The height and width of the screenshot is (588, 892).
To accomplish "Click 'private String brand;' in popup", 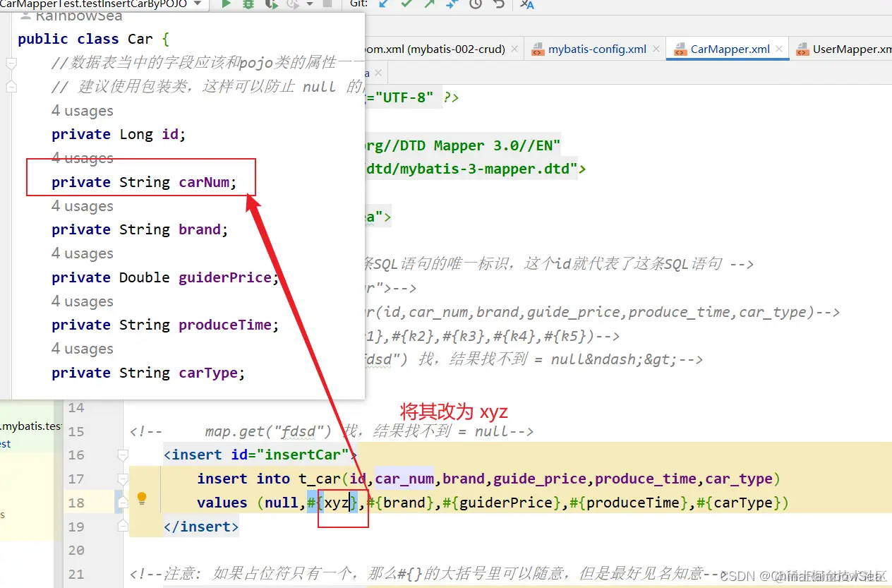I will coord(140,229).
